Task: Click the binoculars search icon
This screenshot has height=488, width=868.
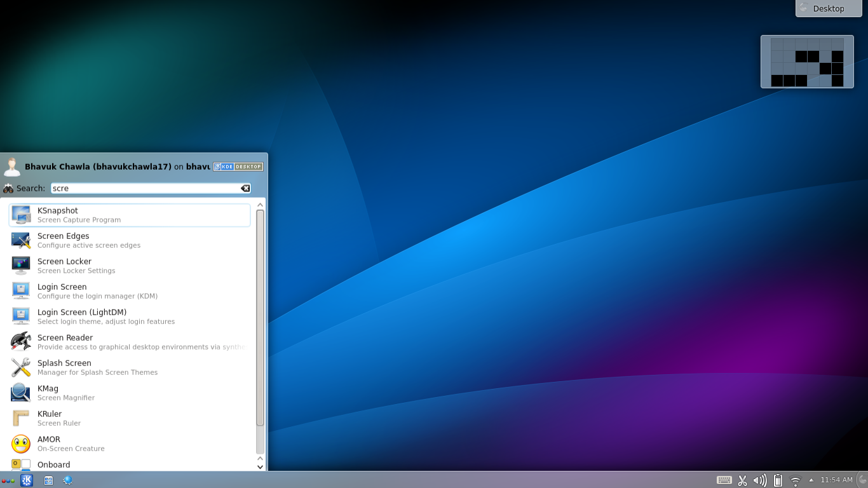Action: click(8, 188)
